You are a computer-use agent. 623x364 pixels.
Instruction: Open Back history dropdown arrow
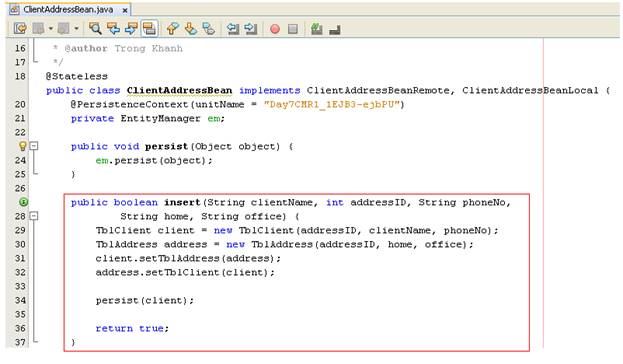[x=51, y=29]
